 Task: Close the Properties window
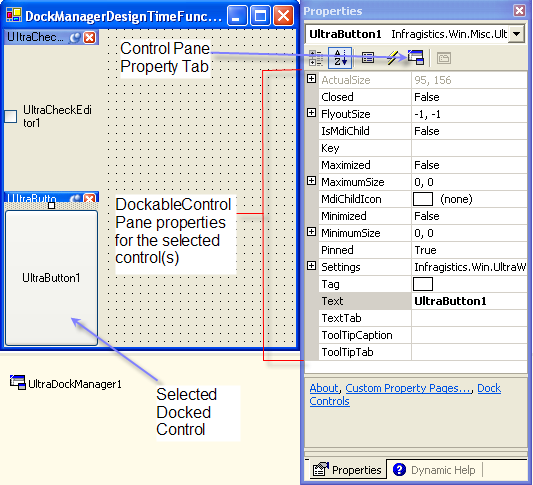pyautogui.click(x=519, y=11)
